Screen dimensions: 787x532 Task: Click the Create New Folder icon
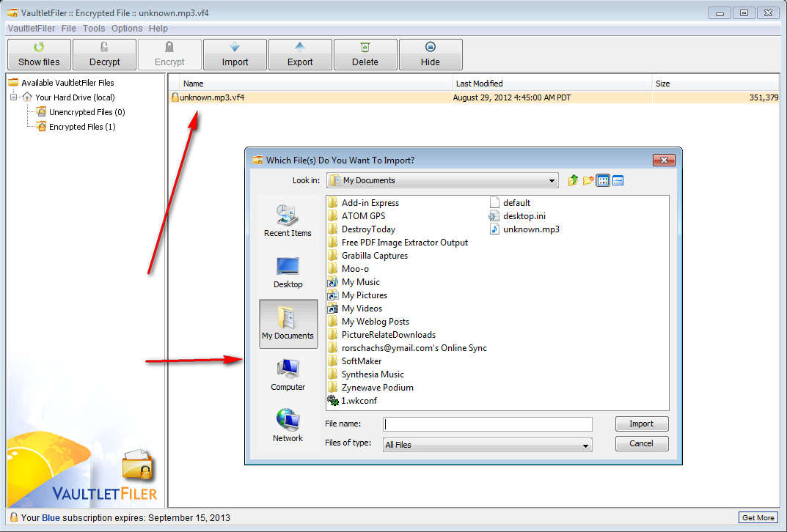click(588, 180)
